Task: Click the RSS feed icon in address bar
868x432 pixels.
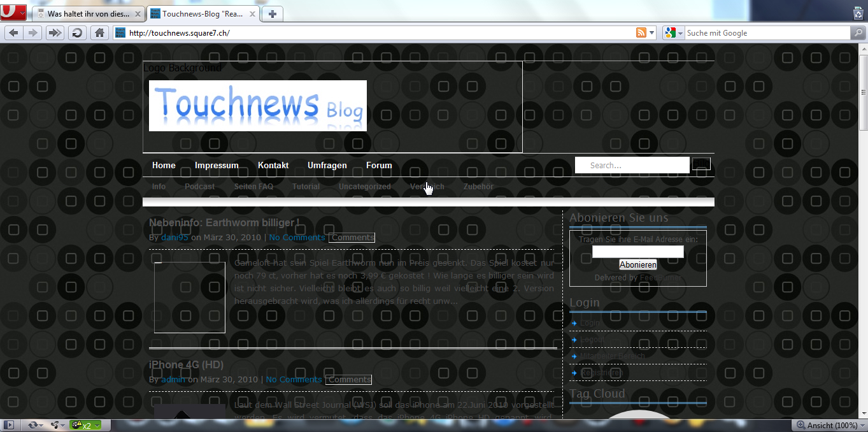Action: [x=641, y=33]
